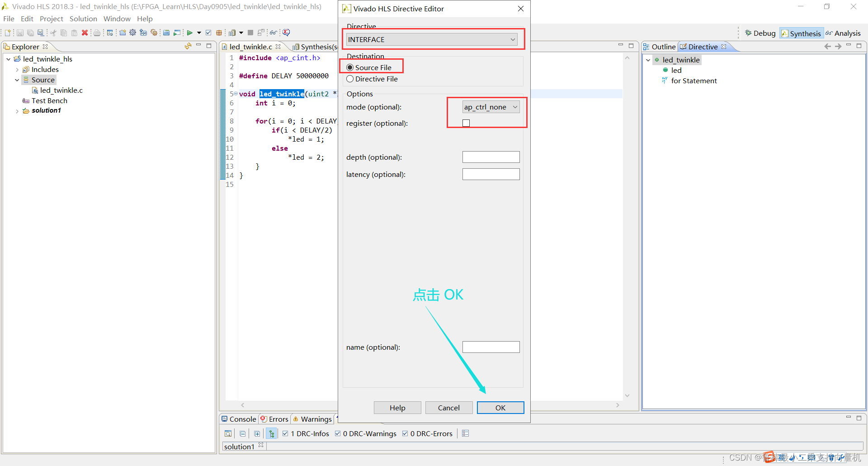Screen dimensions: 868x466
Task: Click the Help button in Directive Editor
Action: (x=397, y=408)
